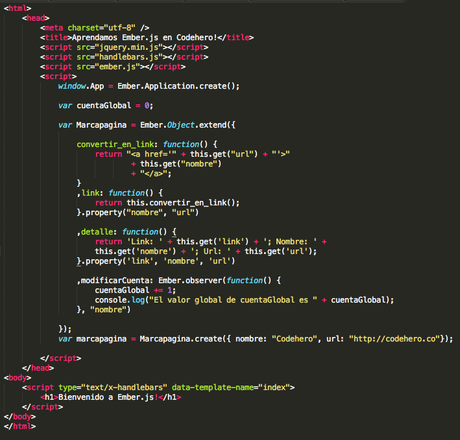Click the closing </head> tag line
460x440 pixels.
pos(38,368)
